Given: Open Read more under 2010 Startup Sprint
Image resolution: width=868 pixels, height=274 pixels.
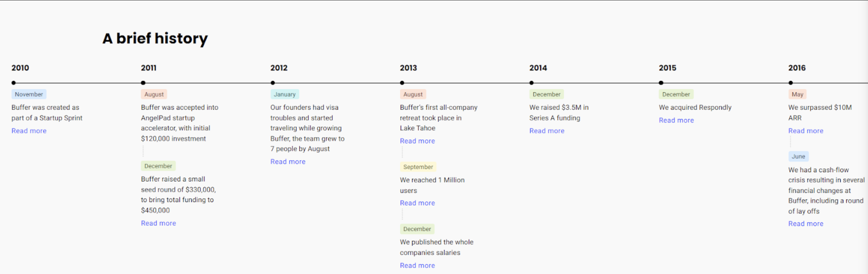Looking at the screenshot, I should tap(29, 131).
